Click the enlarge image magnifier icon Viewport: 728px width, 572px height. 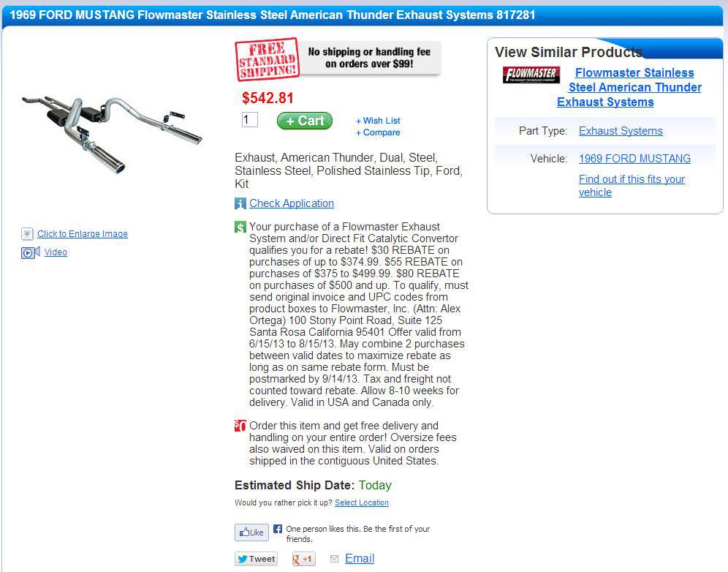point(27,234)
